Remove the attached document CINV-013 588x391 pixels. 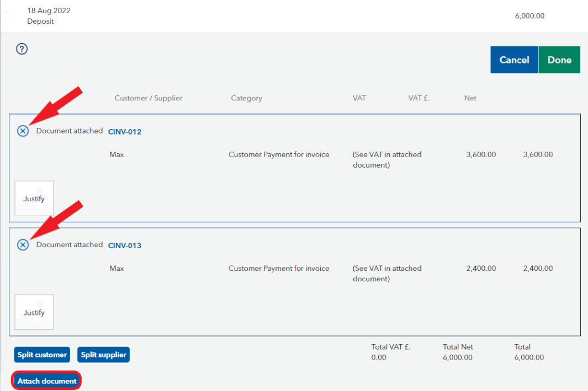[23, 245]
